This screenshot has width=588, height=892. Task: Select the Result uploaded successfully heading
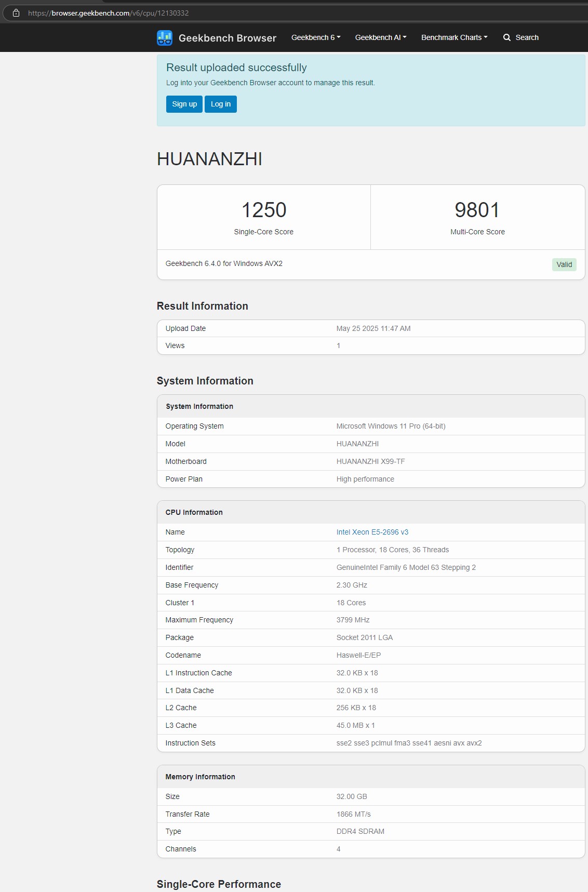(236, 68)
